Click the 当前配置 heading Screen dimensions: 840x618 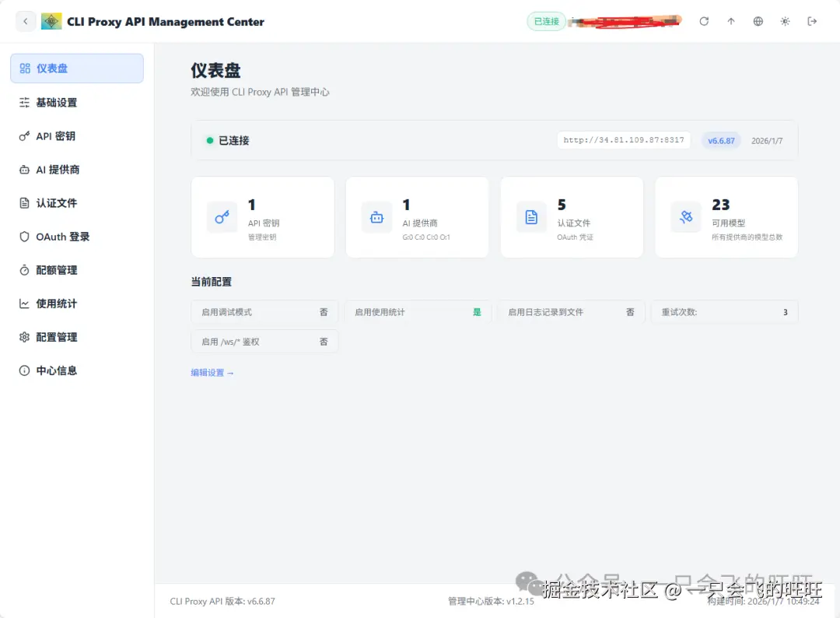click(x=211, y=282)
